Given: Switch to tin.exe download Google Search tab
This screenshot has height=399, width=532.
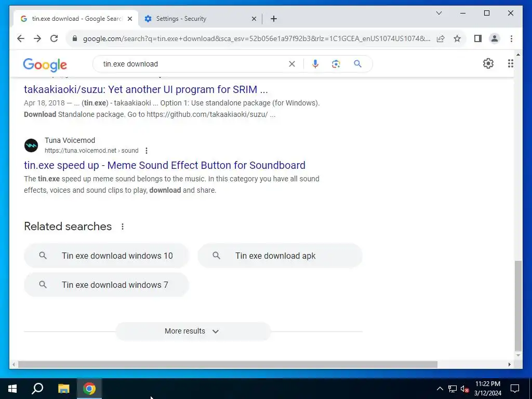Looking at the screenshot, I should [76, 19].
